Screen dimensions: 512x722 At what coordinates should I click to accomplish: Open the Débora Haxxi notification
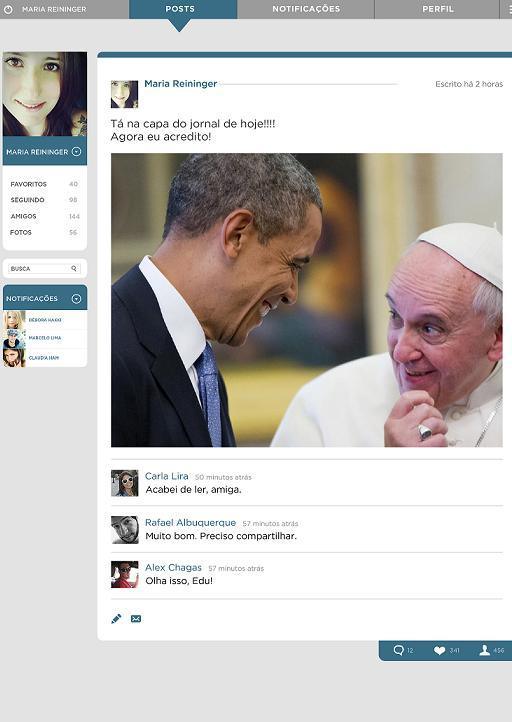[45, 320]
